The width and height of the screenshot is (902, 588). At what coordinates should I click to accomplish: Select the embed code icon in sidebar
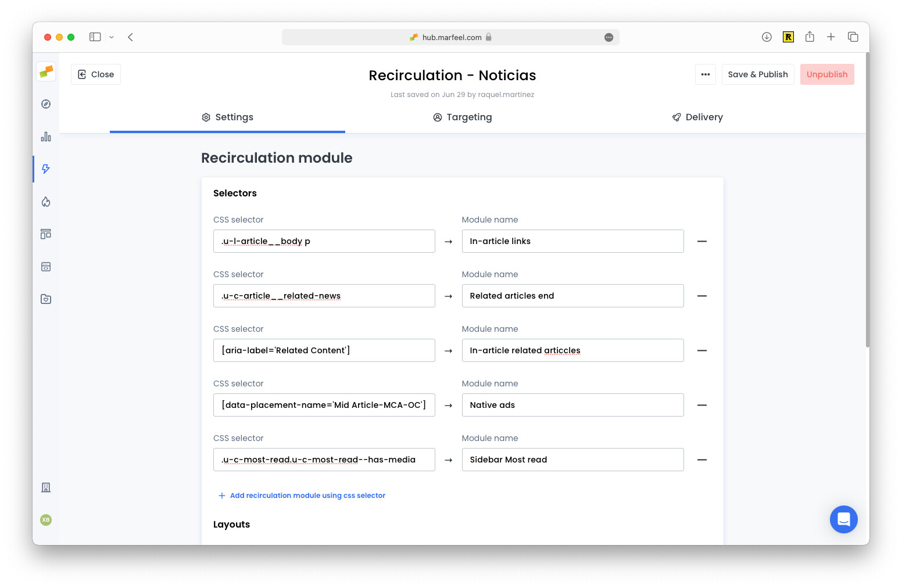(x=46, y=266)
